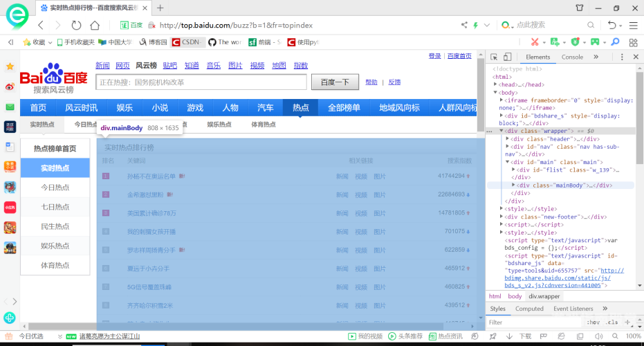Click the undo-close-tab arrow icon

pos(612,25)
